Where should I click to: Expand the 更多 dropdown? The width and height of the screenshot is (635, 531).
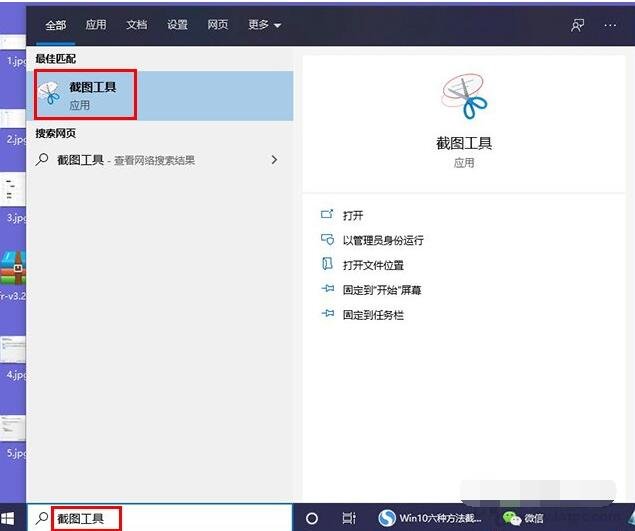point(264,25)
